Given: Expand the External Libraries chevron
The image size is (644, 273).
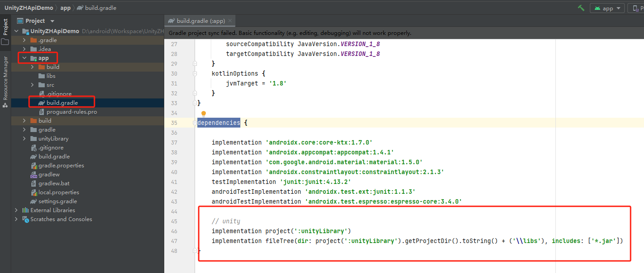Looking at the screenshot, I should coord(17,210).
